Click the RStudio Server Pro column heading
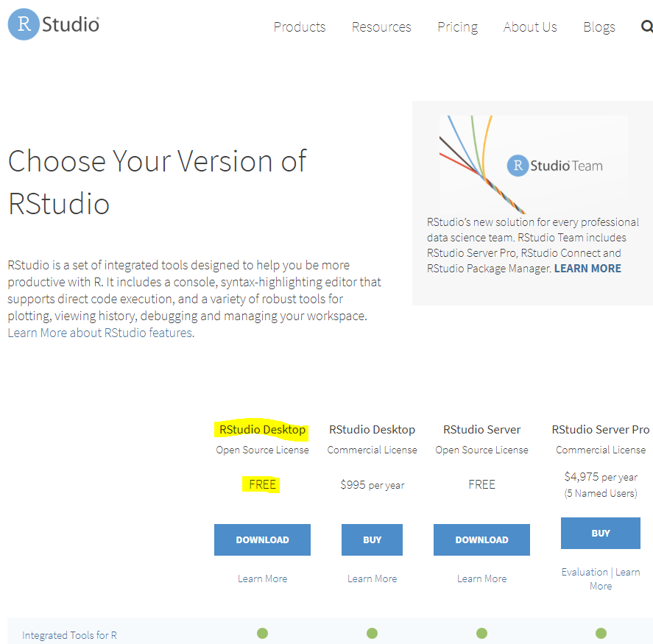 pos(601,429)
